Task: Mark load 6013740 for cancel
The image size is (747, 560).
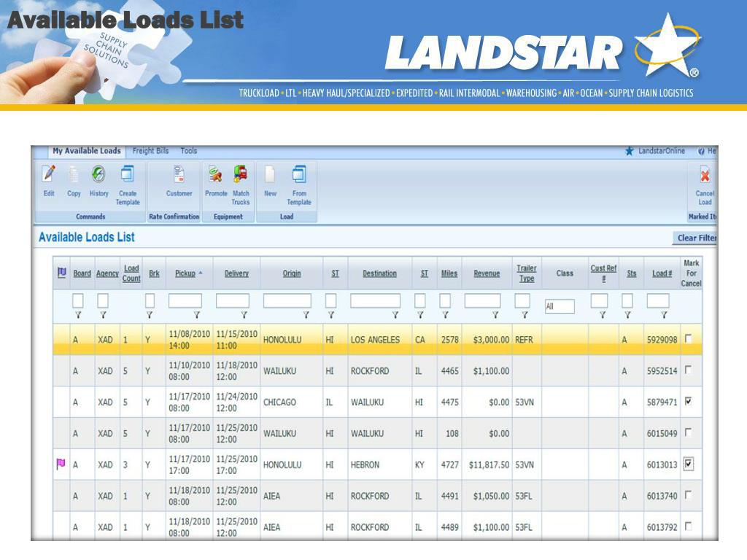Action: [x=688, y=495]
